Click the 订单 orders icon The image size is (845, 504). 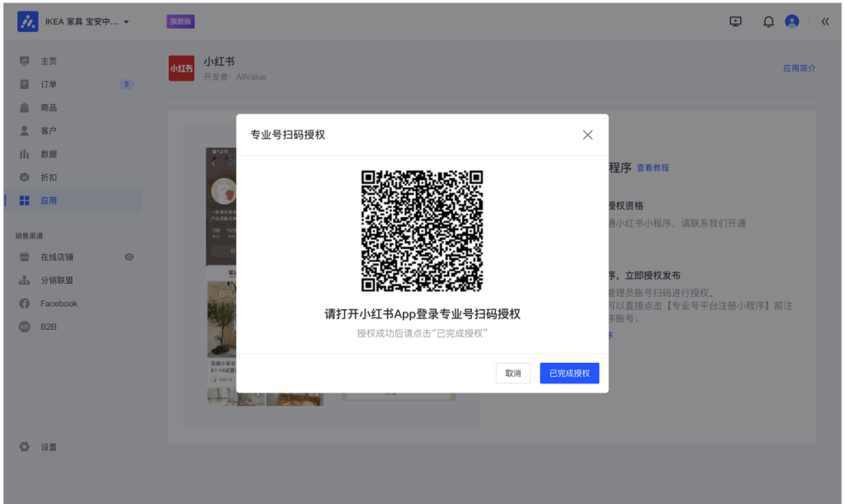point(24,84)
